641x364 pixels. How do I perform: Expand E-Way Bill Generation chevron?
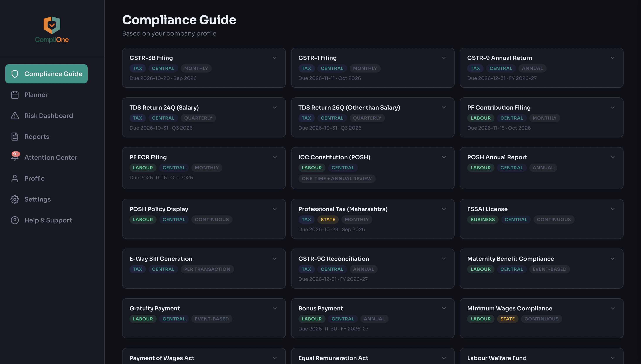275,259
